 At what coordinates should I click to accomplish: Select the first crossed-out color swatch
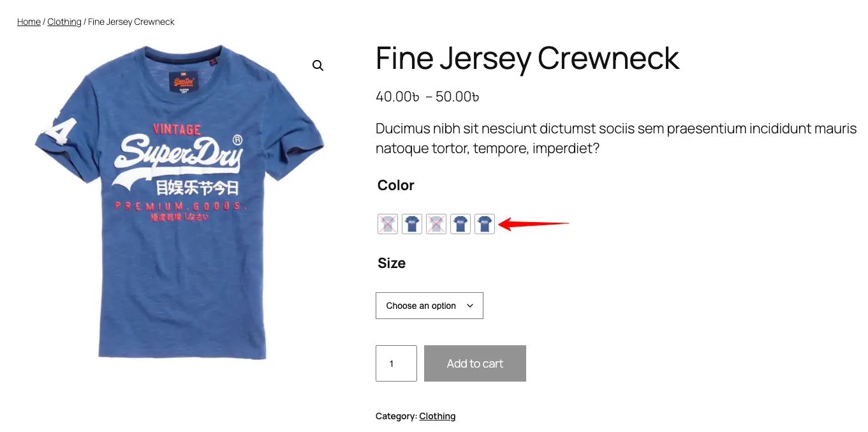[x=388, y=224]
